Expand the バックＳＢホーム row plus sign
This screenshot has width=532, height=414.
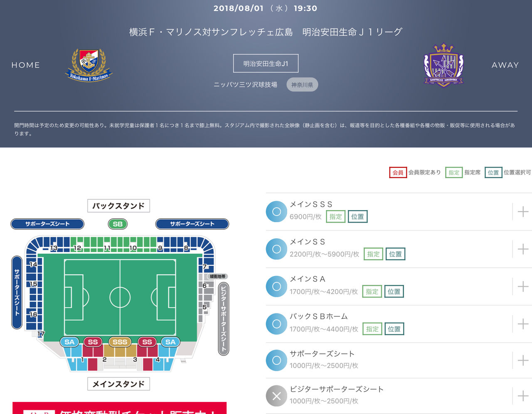coord(523,323)
